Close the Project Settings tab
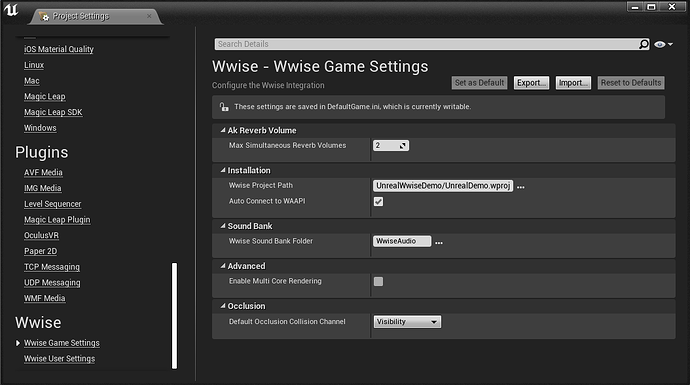The width and height of the screenshot is (690, 385). tap(149, 16)
